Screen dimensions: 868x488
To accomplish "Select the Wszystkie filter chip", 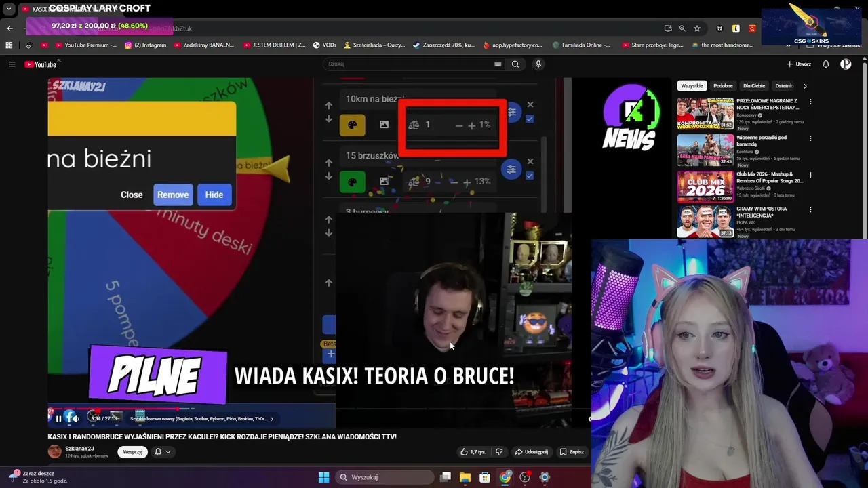I will coord(692,86).
